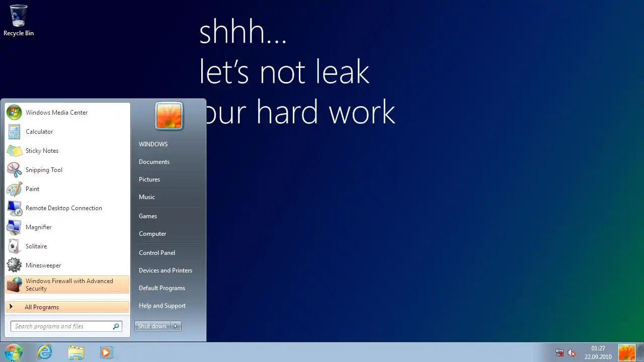Screen dimensions: 644x362
Task: Select the Snipping Tool text label
Action: [44, 170]
